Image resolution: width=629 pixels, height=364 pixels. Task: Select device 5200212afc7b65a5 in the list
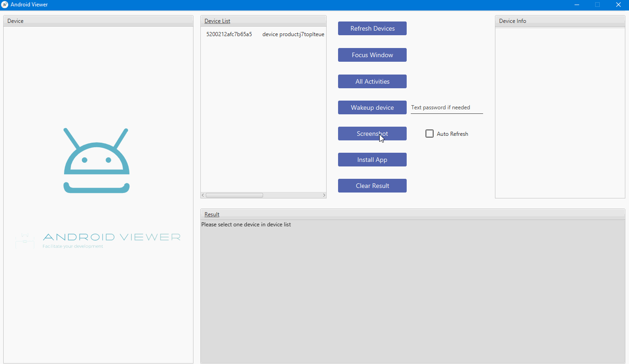[x=263, y=34]
